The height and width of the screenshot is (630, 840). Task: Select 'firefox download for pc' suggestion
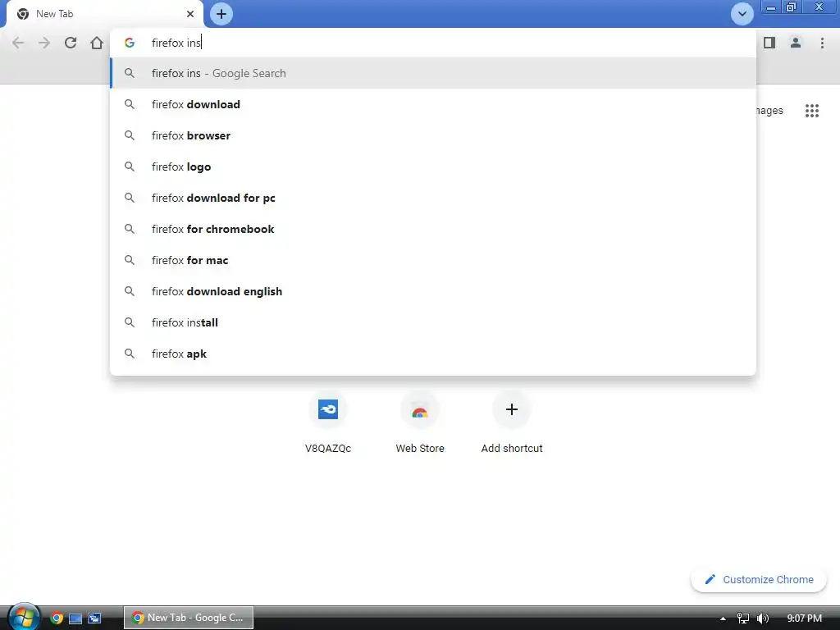click(433, 198)
